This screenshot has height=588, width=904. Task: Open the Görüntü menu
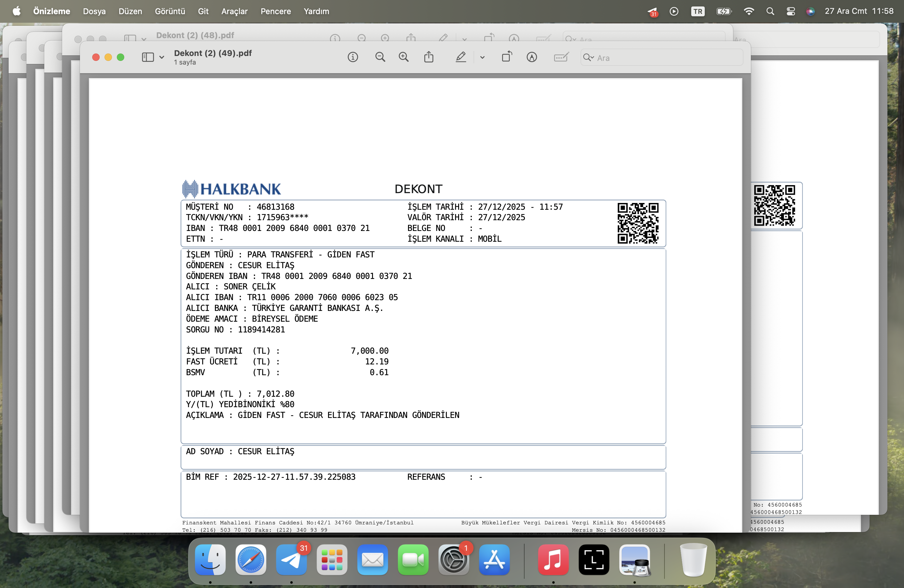pos(170,11)
